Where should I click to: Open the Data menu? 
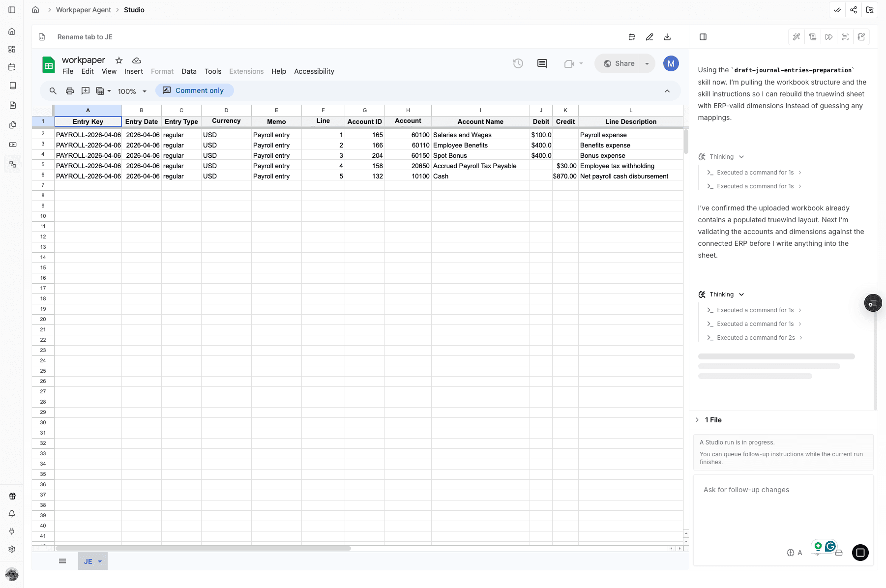(x=189, y=71)
